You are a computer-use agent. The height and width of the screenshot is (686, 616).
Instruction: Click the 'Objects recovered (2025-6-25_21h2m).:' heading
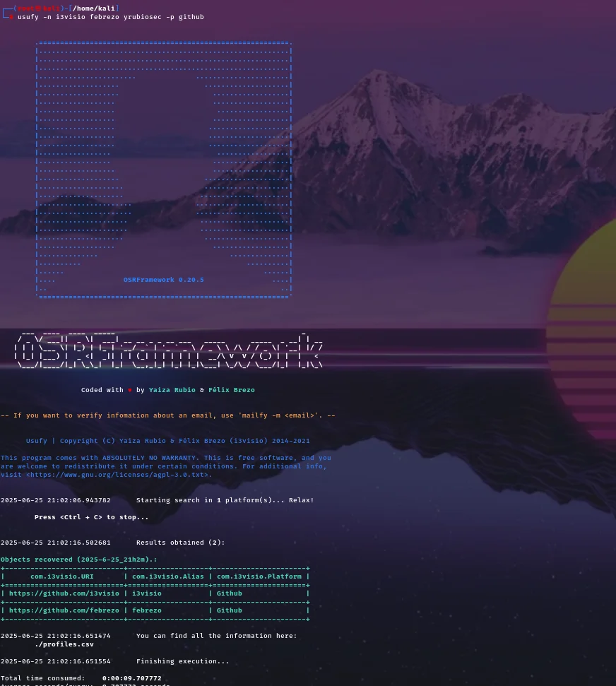78,560
